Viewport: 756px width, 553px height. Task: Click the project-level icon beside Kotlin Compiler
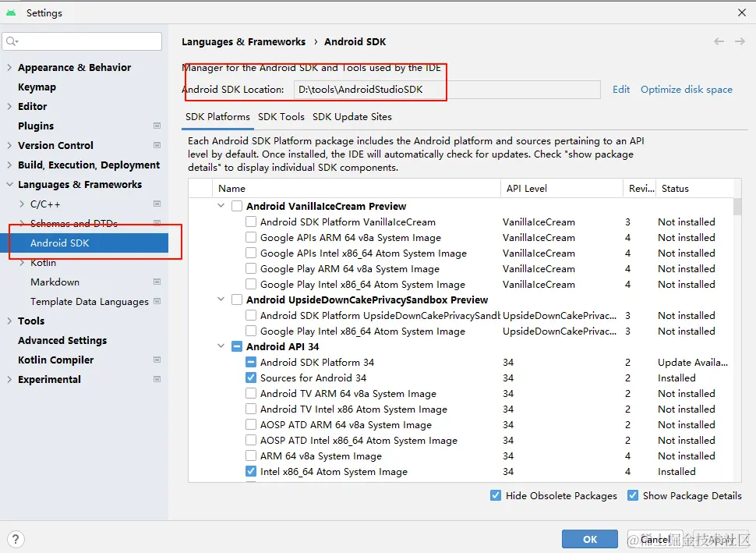[157, 360]
